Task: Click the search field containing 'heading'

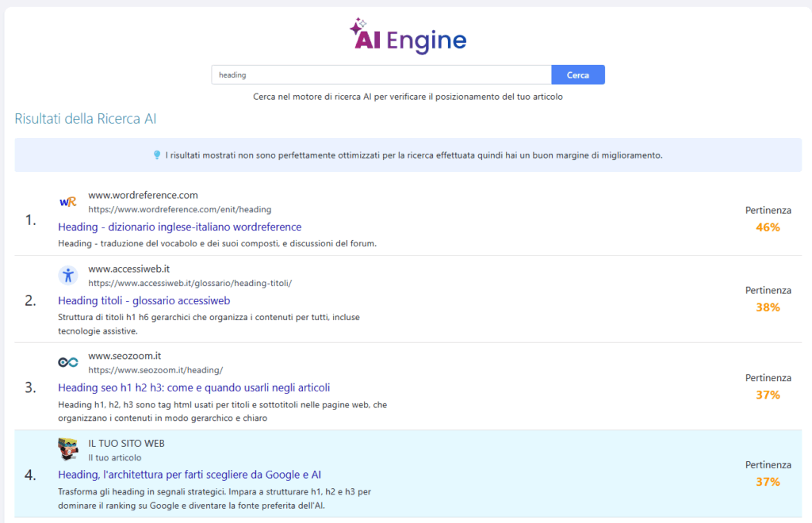Action: tap(381, 75)
